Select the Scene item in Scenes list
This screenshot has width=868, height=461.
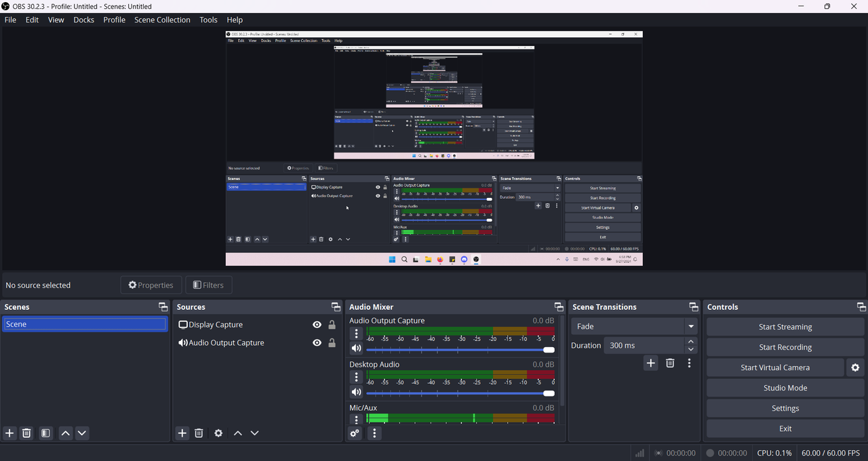[x=85, y=324]
